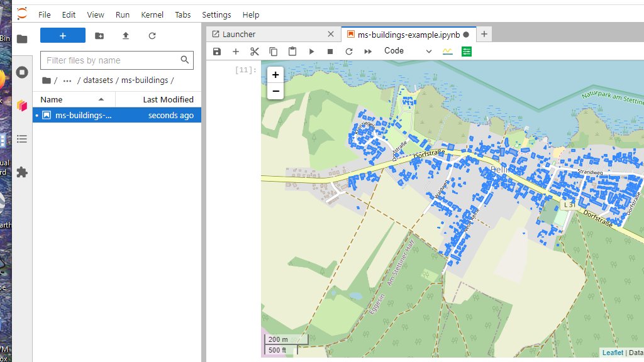This screenshot has width=644, height=362.
Task: Restart the notebook kernel
Action: pos(348,51)
